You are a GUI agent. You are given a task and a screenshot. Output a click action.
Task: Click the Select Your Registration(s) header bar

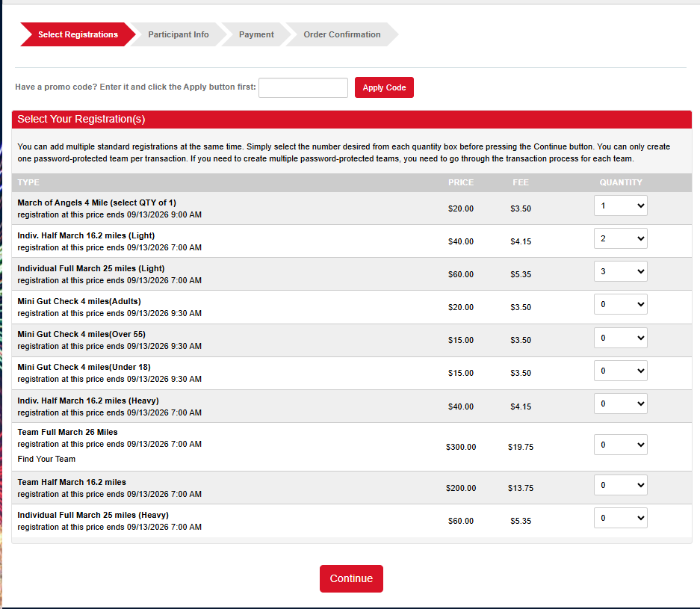click(351, 120)
